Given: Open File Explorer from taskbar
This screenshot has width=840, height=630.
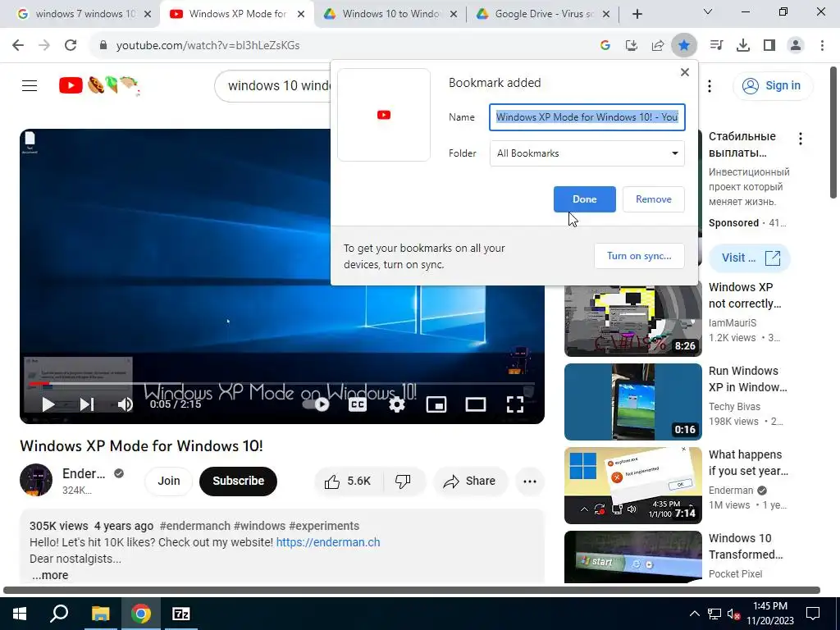Looking at the screenshot, I should pyautogui.click(x=100, y=614).
